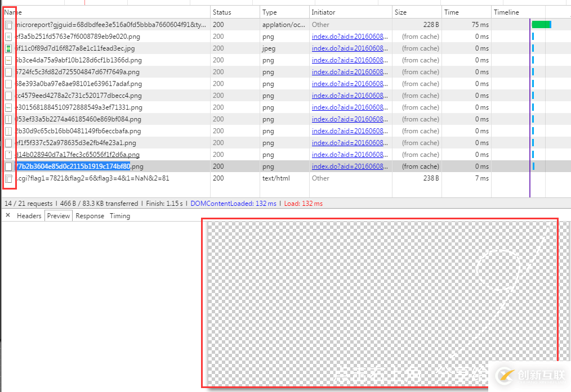
Task: Click the 238 B size cell
Action: click(431, 178)
